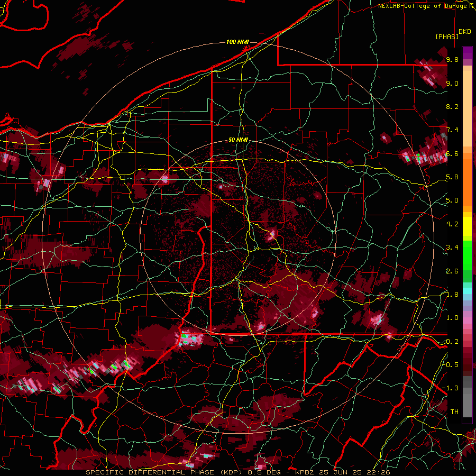476x476 pixels.
Task: Click the '25 JUN 25 22:26' timestamp
Action: tap(354, 472)
